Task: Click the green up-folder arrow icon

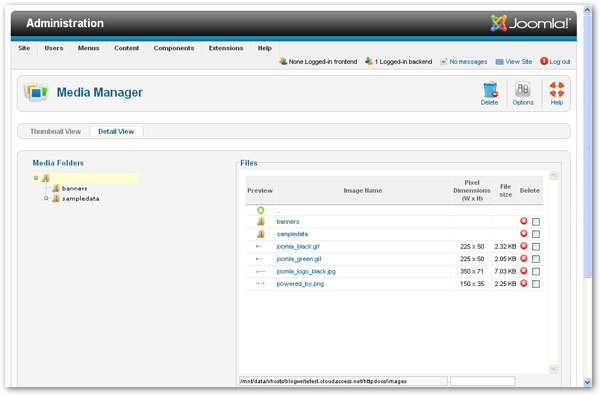Action: [x=261, y=210]
